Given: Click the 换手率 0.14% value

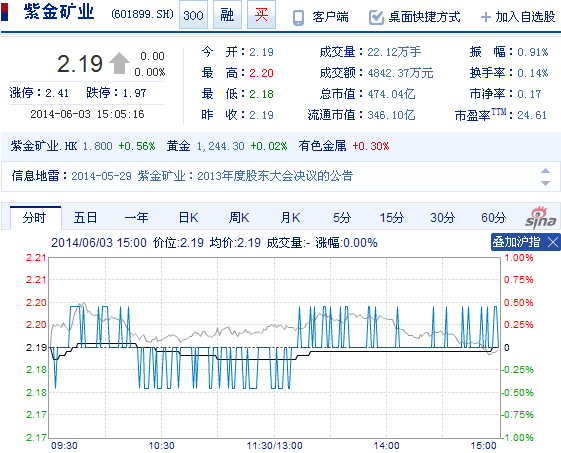Looking at the screenshot, I should click(x=532, y=73).
